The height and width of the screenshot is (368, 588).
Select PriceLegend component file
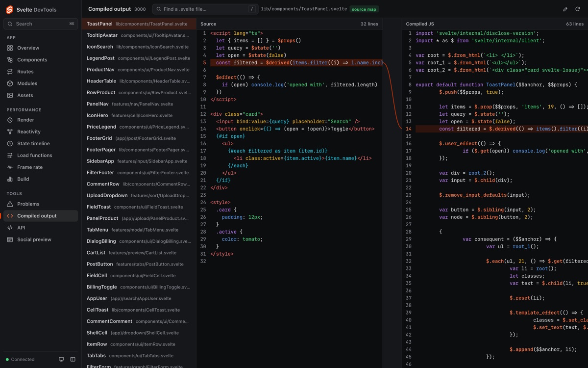tap(139, 127)
